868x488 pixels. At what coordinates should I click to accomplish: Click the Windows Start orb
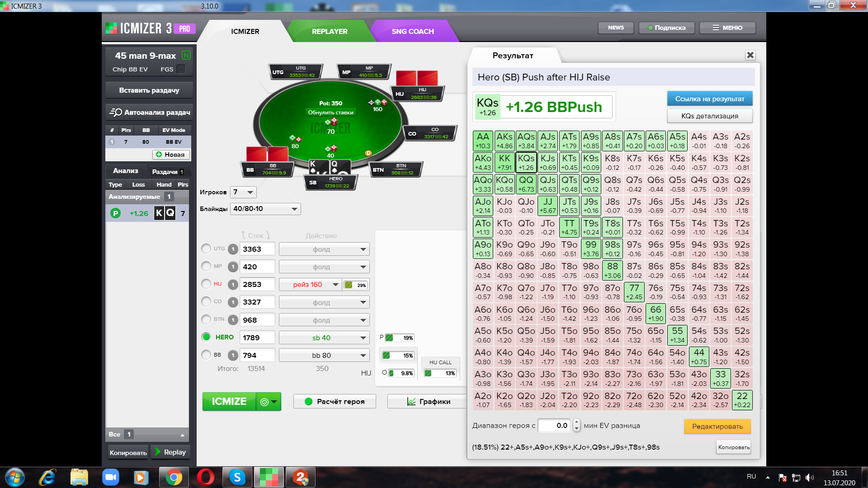[x=15, y=477]
